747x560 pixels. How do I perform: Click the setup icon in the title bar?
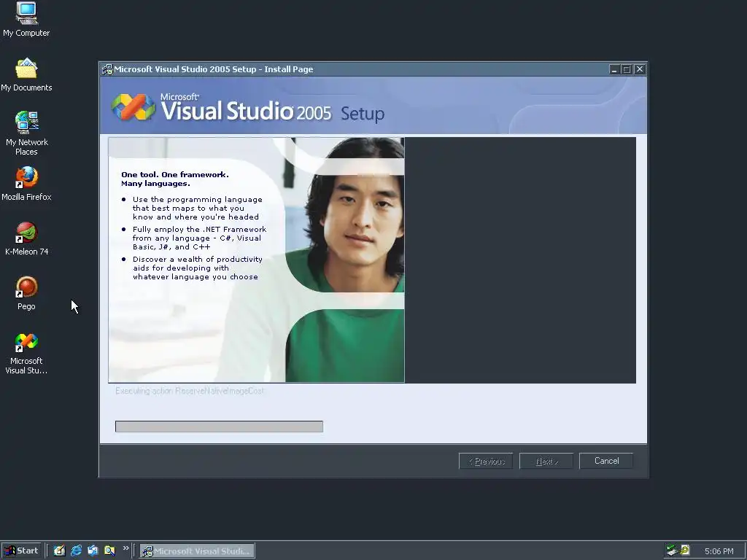pyautogui.click(x=107, y=69)
